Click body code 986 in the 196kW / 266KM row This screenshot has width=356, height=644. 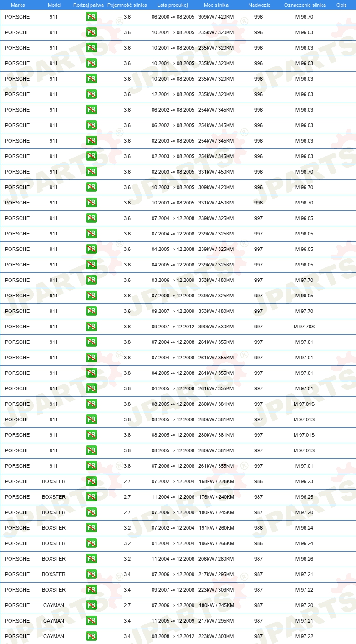pos(259,544)
